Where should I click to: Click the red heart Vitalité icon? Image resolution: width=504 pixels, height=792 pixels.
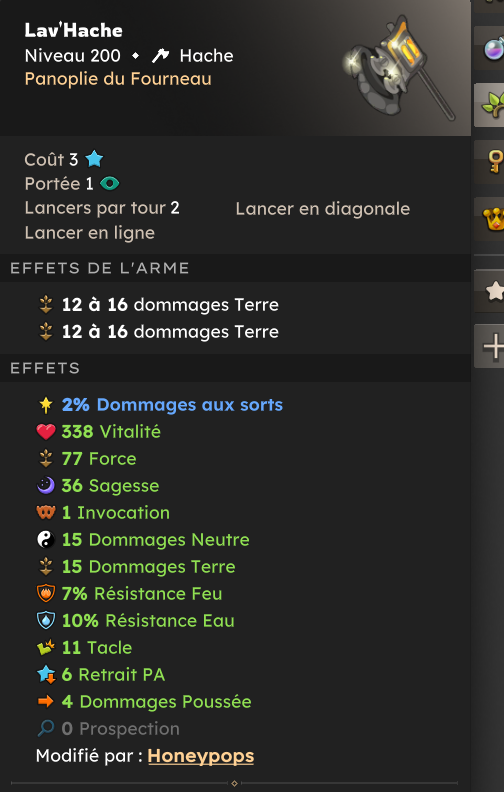45,432
